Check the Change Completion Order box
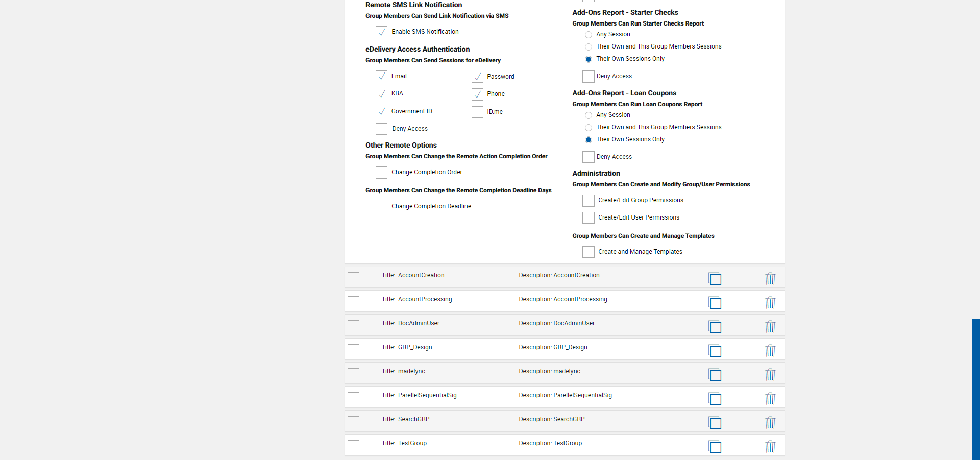The image size is (980, 460). [381, 173]
